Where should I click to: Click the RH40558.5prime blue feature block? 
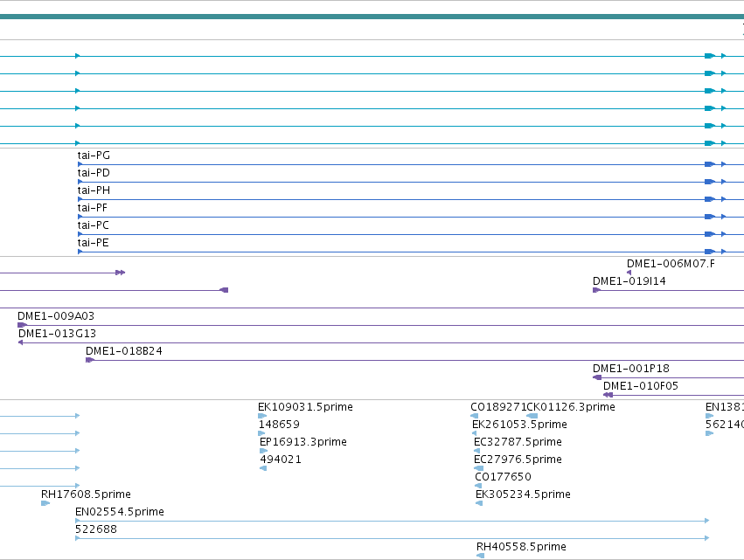[480, 556]
